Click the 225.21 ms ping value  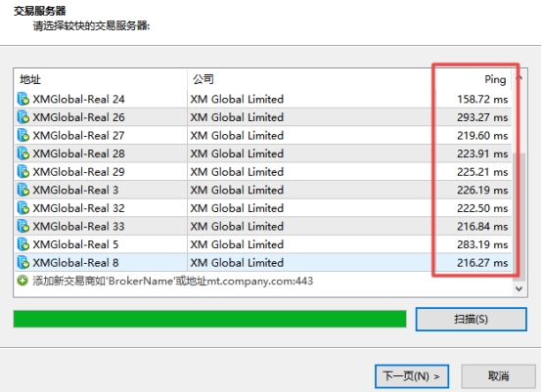coord(482,172)
